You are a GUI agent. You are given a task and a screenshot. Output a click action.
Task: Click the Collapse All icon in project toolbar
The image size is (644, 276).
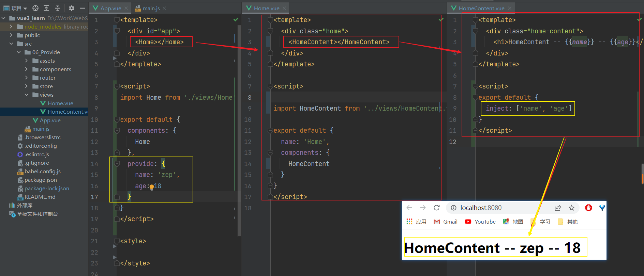[x=58, y=8]
